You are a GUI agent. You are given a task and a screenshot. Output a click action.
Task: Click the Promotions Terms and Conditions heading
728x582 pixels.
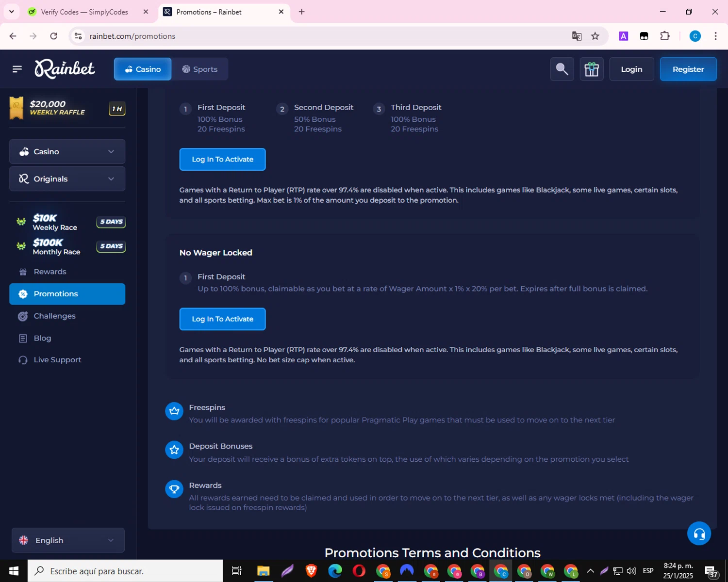pyautogui.click(x=432, y=553)
